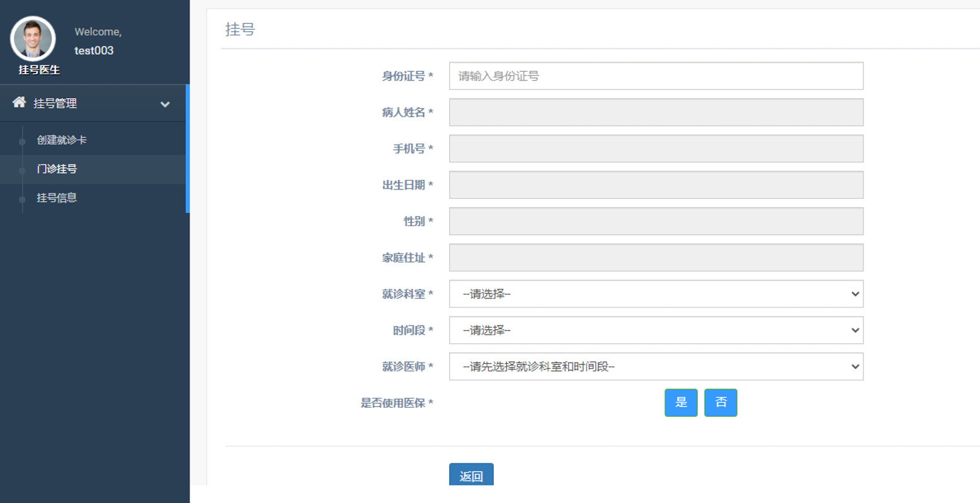The height and width of the screenshot is (503, 980).
Task: Click the 挂号 page heading
Action: click(240, 30)
